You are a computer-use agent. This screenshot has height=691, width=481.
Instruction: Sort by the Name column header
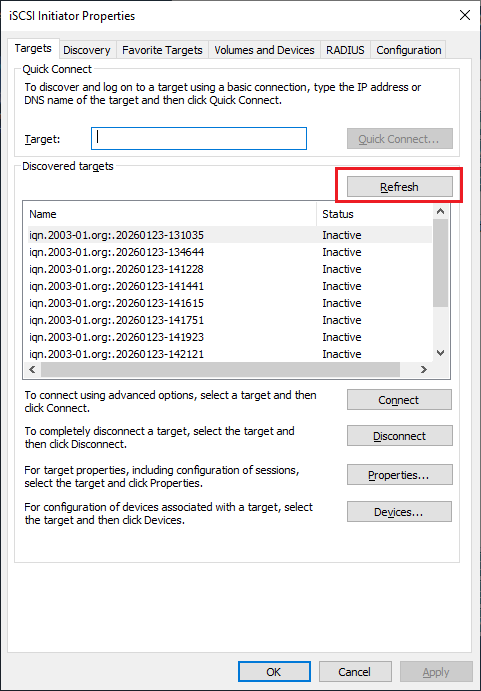point(170,214)
